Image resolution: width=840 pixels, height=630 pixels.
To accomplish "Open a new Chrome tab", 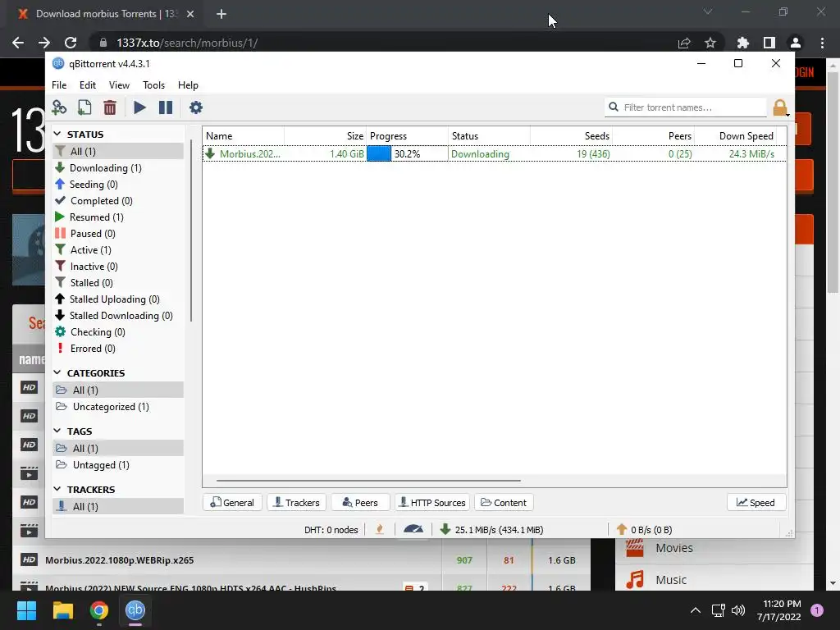I will (221, 14).
